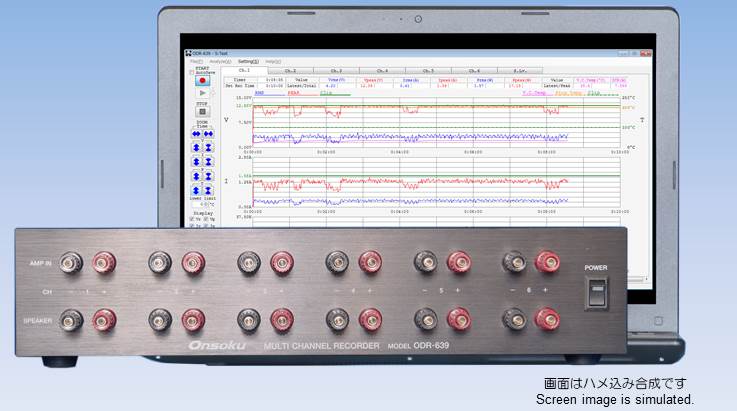Click the Prms(W) column header
This screenshot has width=737, height=411.
click(485, 80)
